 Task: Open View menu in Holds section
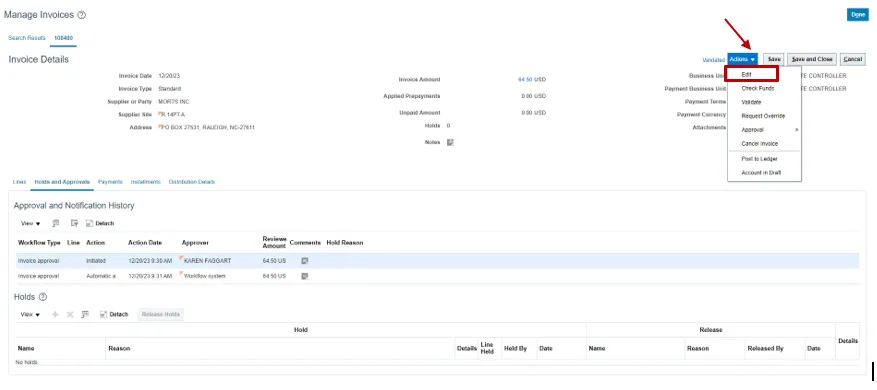click(x=30, y=314)
